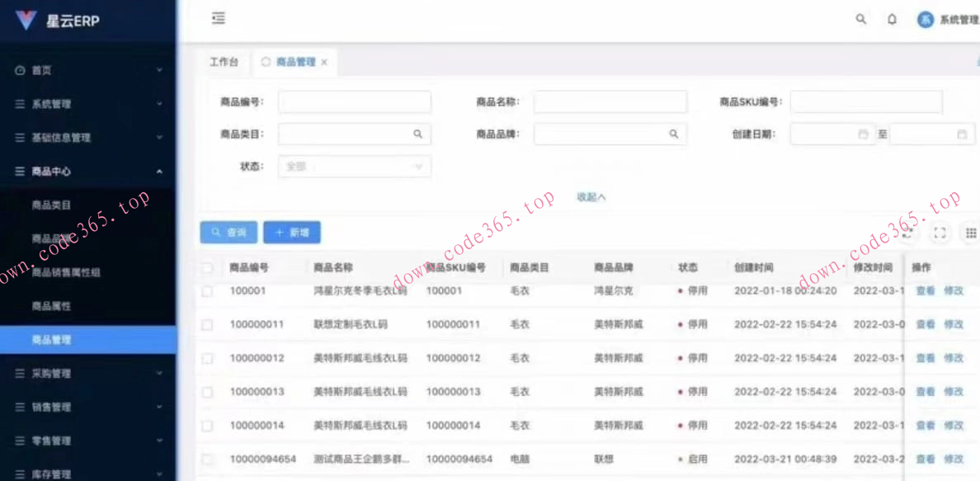980x481 pixels.
Task: Check the checkbox for product 10000094654
Action: coord(205,460)
